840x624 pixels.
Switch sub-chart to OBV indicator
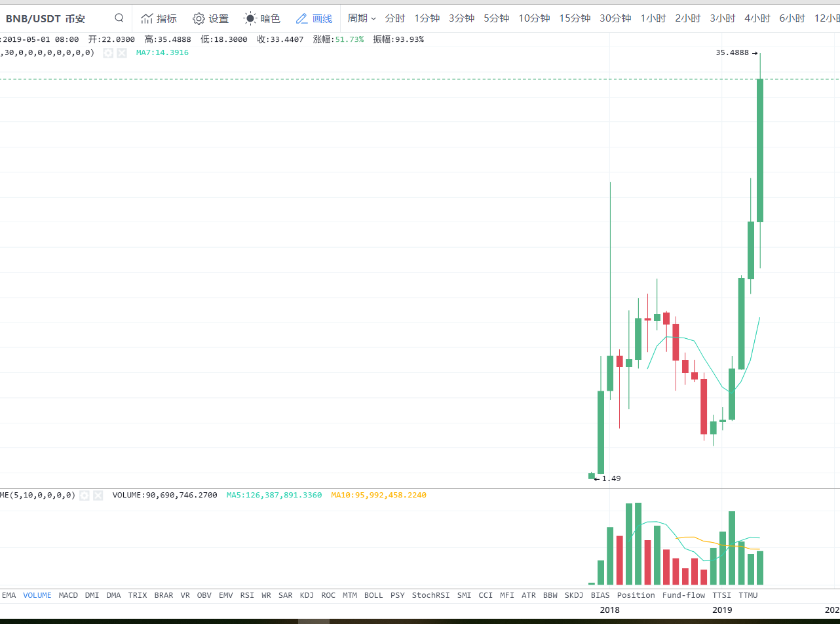point(204,595)
